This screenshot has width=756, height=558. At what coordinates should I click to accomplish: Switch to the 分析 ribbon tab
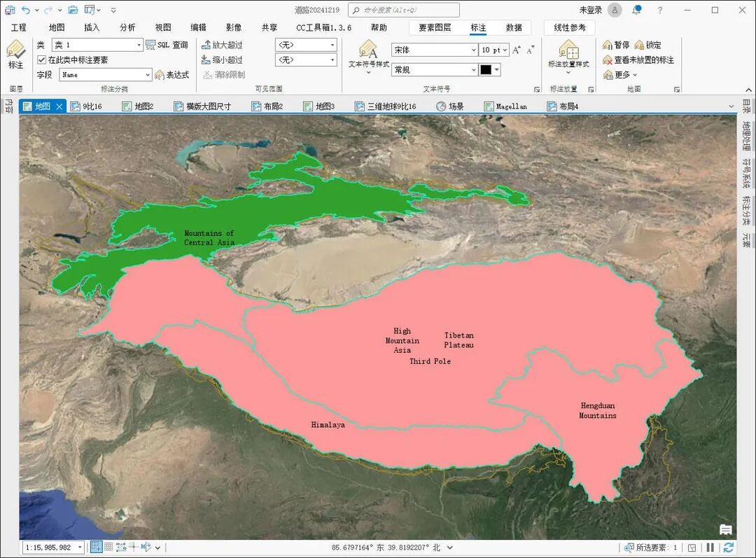(127, 27)
